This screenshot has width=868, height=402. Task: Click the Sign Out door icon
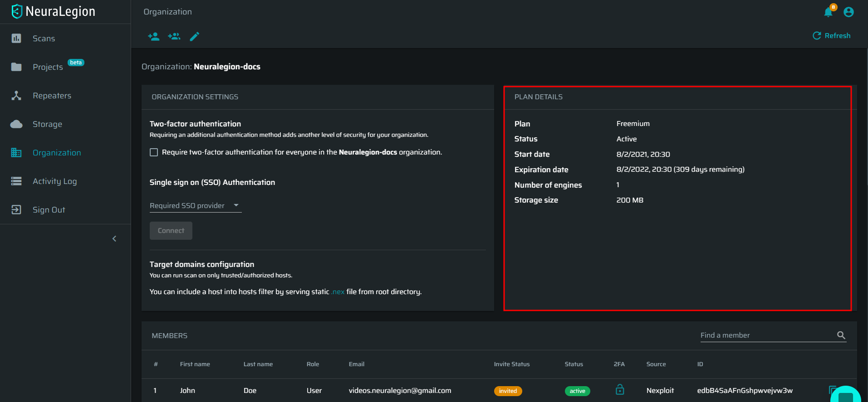(16, 210)
